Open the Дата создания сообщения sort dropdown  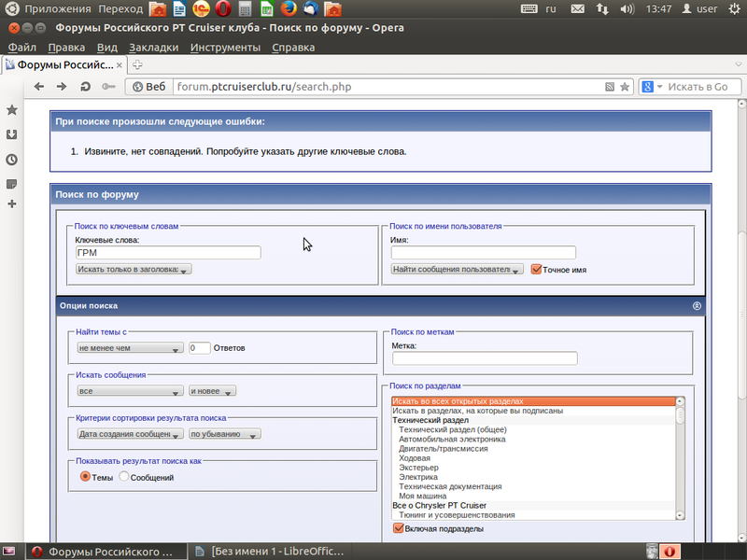pos(130,434)
